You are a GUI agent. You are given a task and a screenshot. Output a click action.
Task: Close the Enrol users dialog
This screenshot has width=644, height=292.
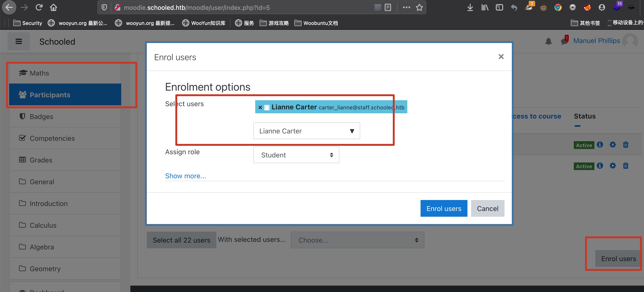coord(501,57)
